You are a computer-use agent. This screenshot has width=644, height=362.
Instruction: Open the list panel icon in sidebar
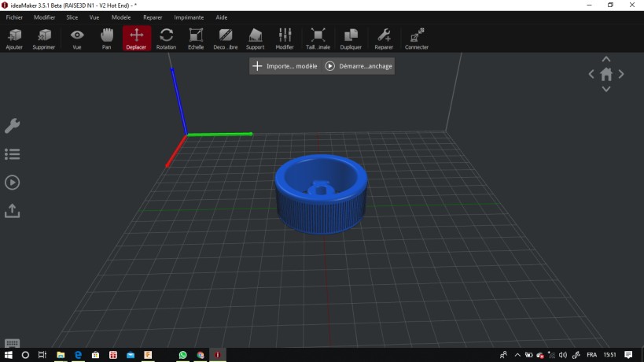[13, 154]
